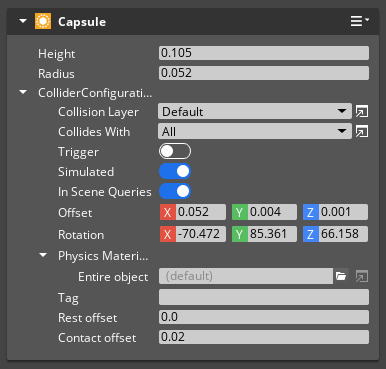Click the Contact offset value field

264,337
